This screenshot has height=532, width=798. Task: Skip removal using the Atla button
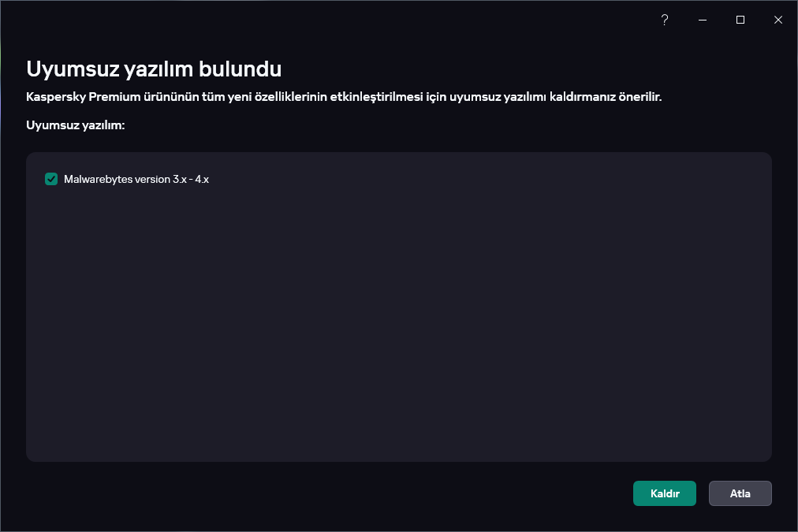coord(740,493)
